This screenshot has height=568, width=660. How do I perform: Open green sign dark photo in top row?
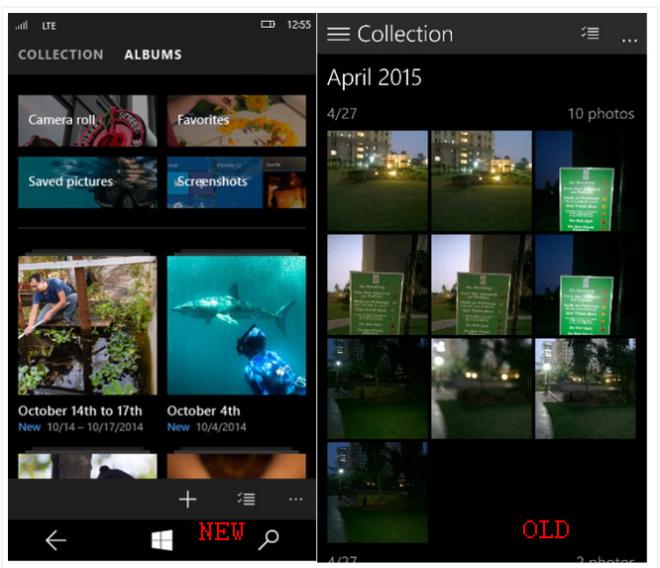[x=585, y=181]
